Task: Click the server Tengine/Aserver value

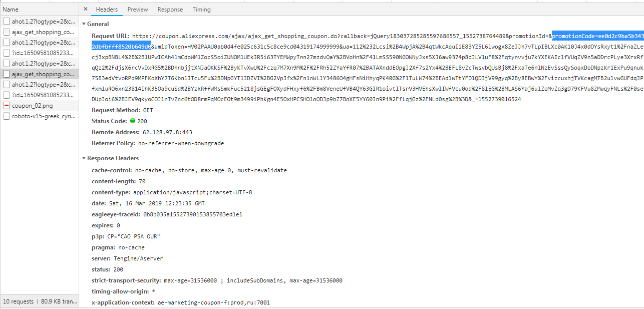Action: [139, 258]
